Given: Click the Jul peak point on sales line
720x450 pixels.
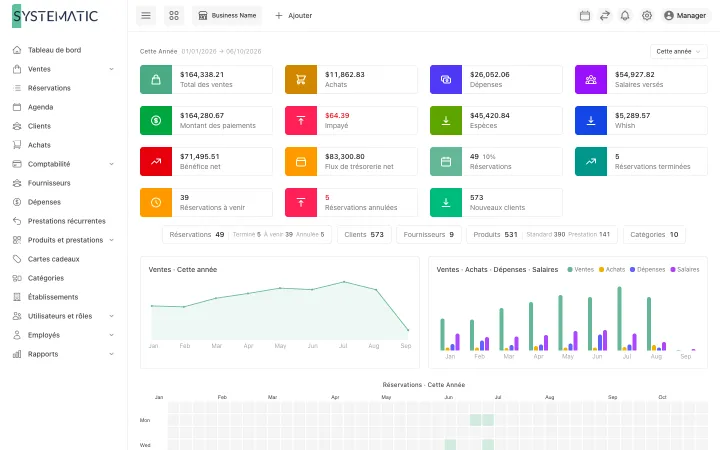Looking at the screenshot, I should (344, 282).
